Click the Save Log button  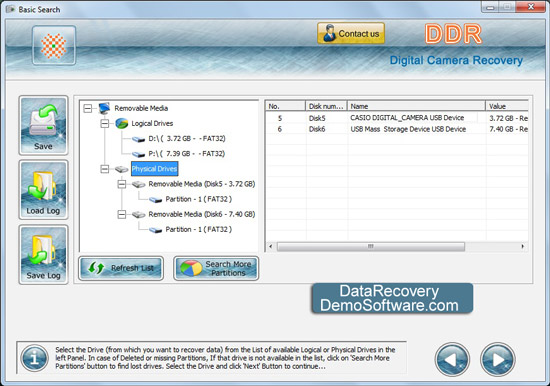43,254
